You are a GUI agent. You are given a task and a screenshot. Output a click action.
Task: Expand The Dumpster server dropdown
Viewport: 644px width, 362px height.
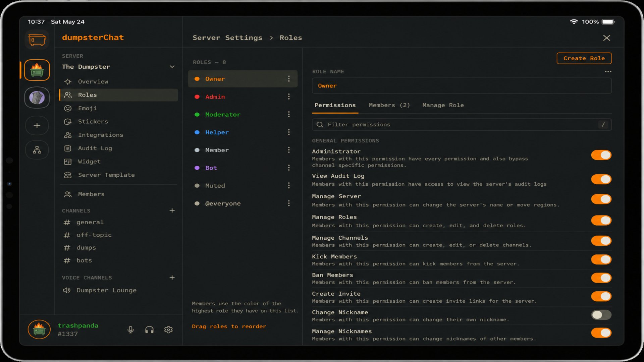click(x=172, y=67)
